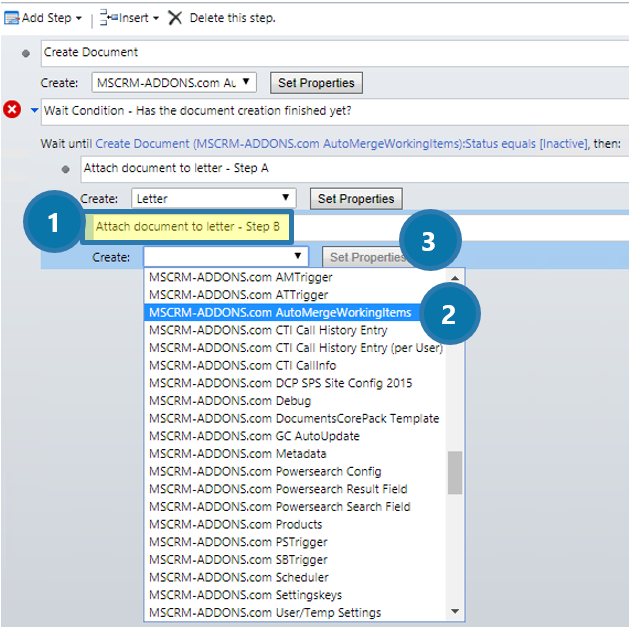Select CTI Call History Entry (per User)
Viewport: 629px width, 627px height.
295,348
